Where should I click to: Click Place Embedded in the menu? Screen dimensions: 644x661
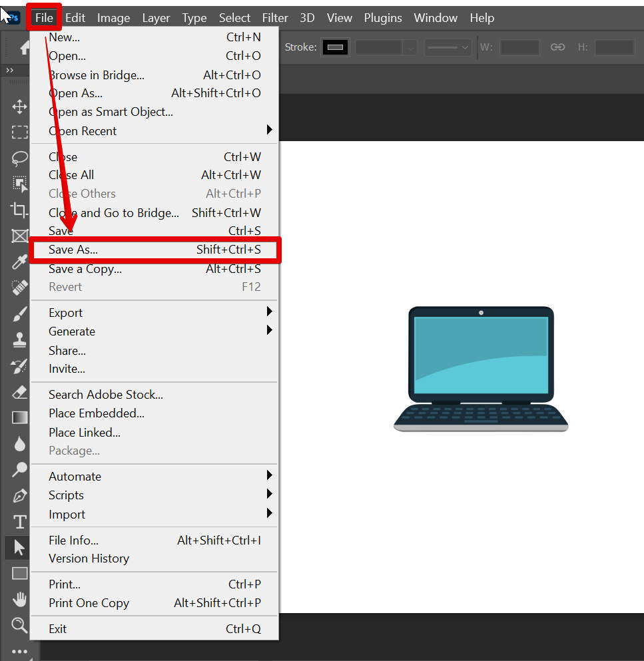96,413
